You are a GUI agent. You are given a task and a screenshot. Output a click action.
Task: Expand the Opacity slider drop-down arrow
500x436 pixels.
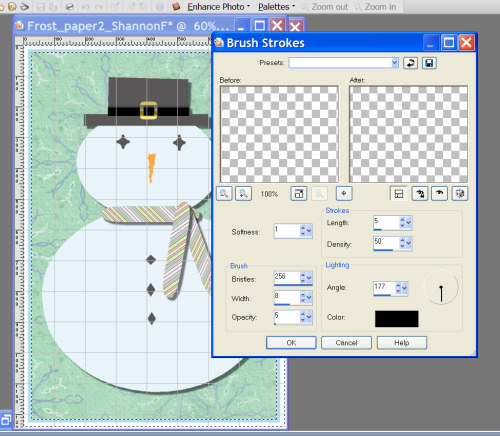[x=309, y=317]
